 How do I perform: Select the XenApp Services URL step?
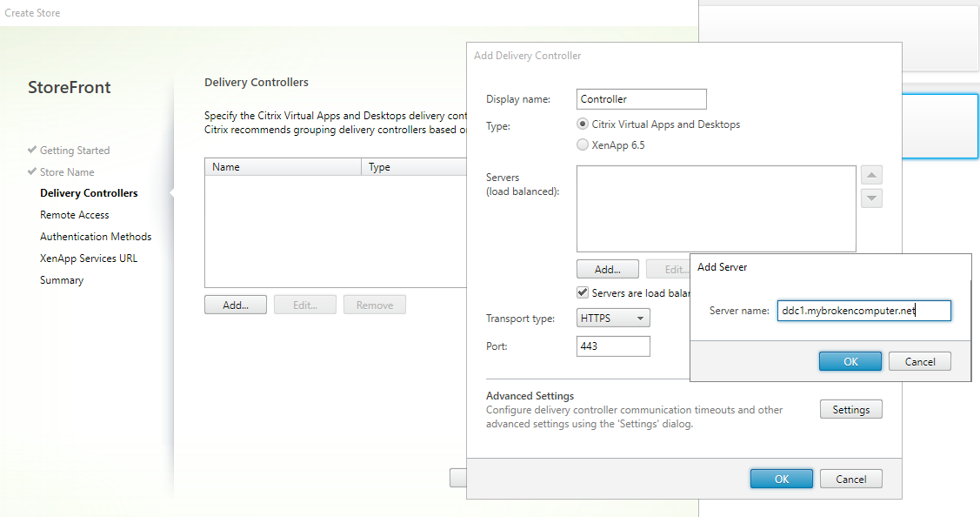(89, 258)
